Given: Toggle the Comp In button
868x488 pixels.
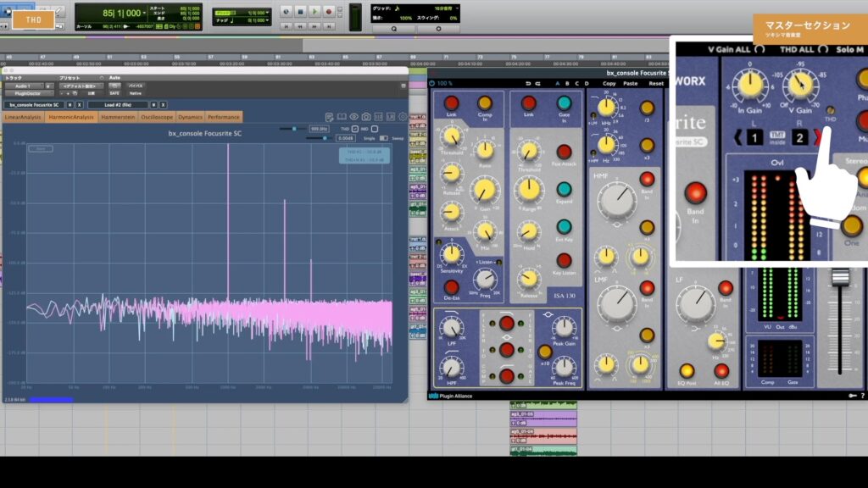Looking at the screenshot, I should click(x=485, y=103).
